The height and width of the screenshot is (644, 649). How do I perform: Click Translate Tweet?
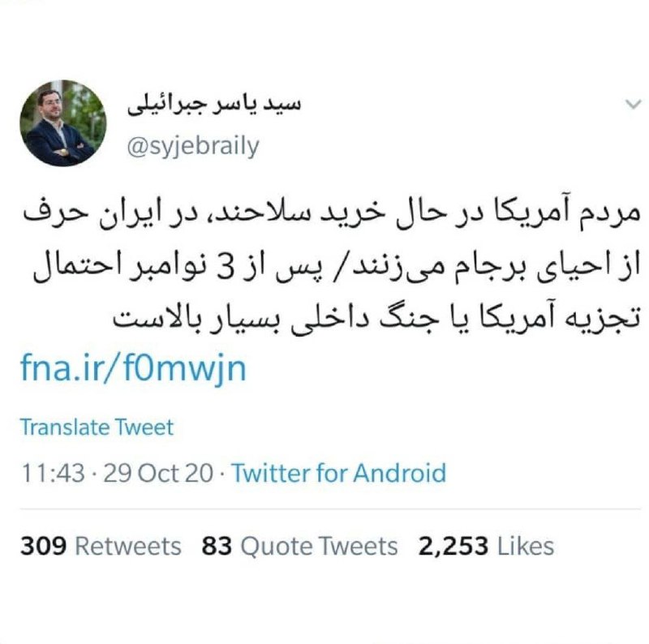click(x=97, y=427)
